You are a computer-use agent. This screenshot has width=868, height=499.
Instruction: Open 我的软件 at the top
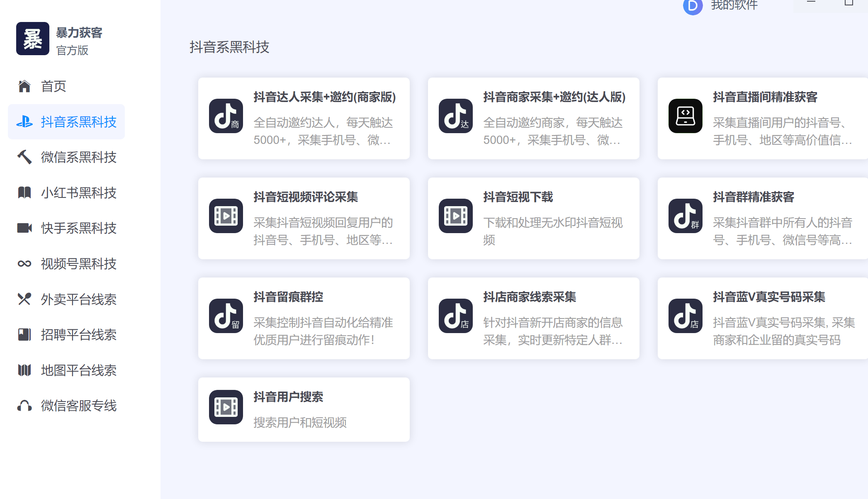734,5
